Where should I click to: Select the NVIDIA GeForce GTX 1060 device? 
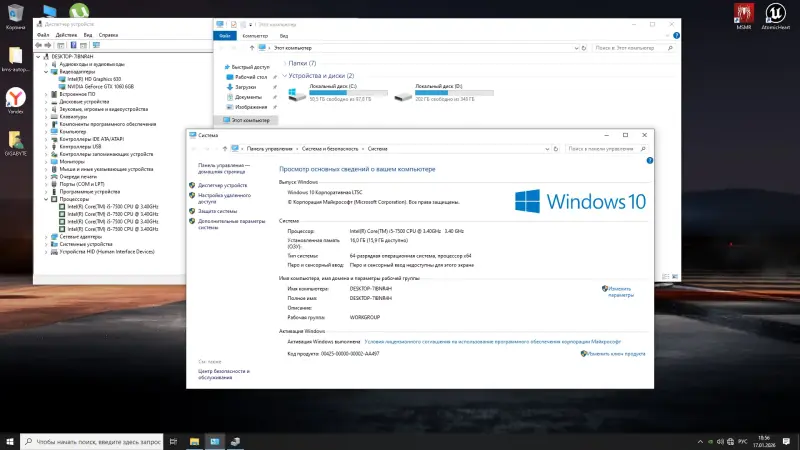pyautogui.click(x=102, y=86)
